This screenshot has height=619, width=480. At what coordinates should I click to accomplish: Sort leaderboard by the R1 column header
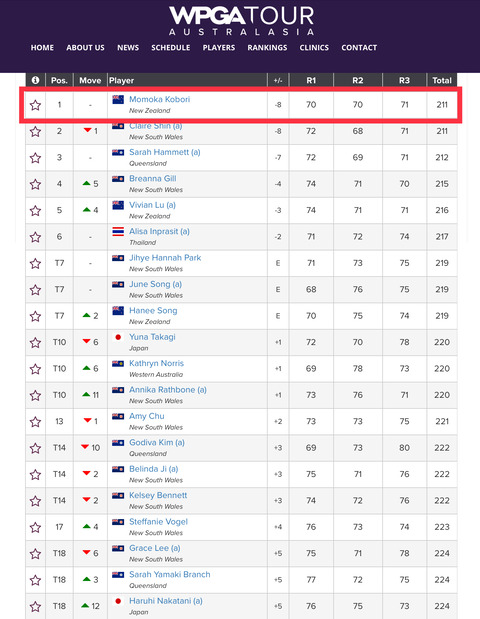(x=311, y=80)
